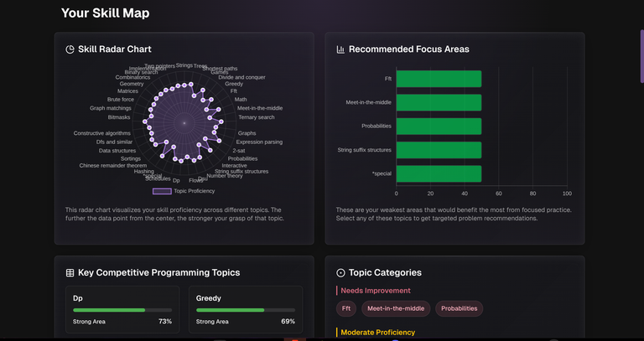Click the String suffix structures bar

pos(439,150)
